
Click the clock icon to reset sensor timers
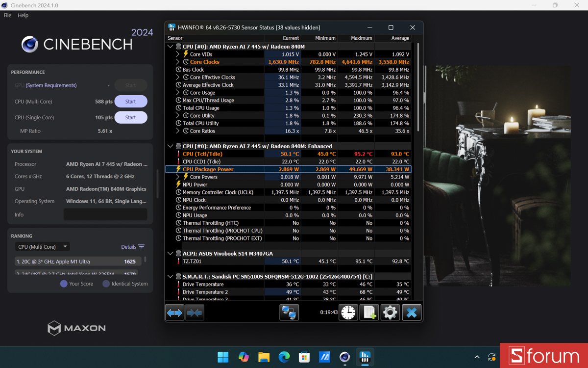coord(348,312)
